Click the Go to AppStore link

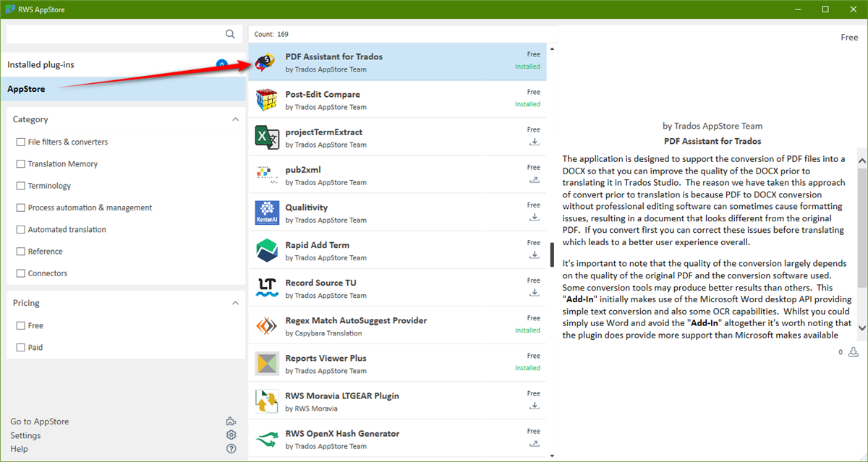(39, 421)
